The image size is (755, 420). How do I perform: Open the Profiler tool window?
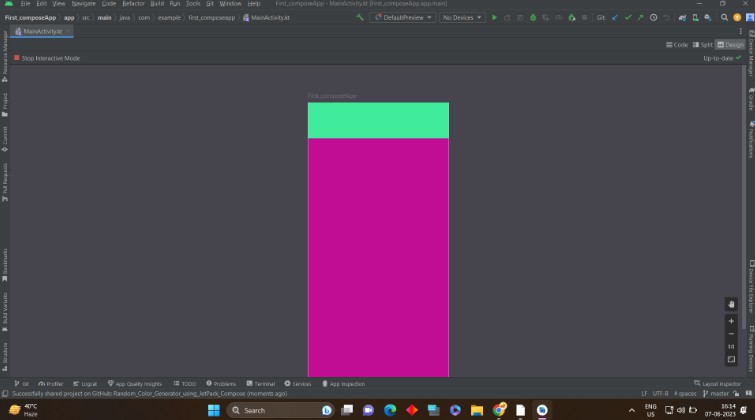tap(51, 384)
